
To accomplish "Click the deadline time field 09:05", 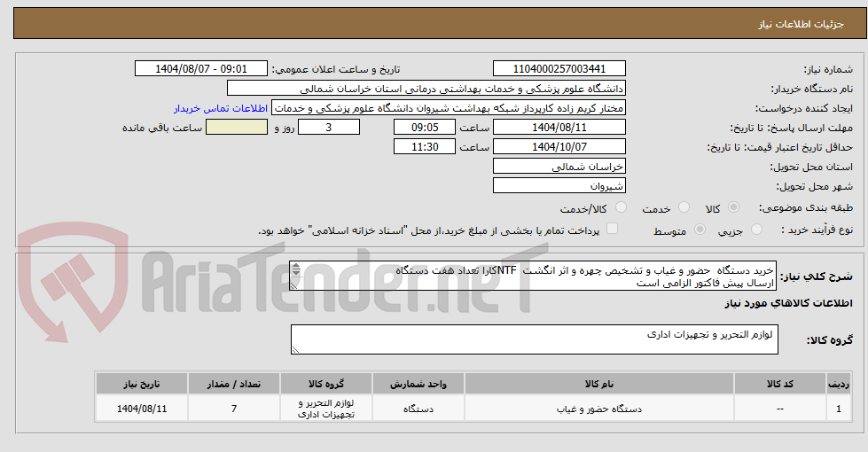I will coord(425,128).
